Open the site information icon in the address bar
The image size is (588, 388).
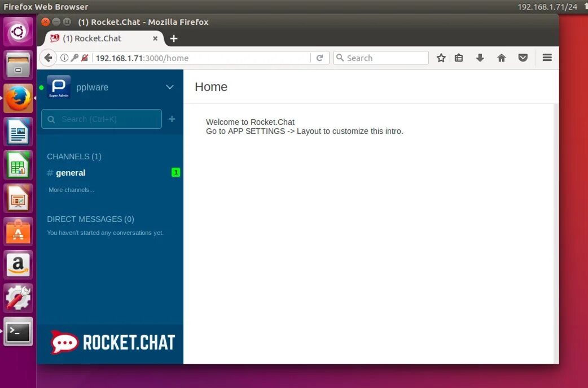click(64, 58)
